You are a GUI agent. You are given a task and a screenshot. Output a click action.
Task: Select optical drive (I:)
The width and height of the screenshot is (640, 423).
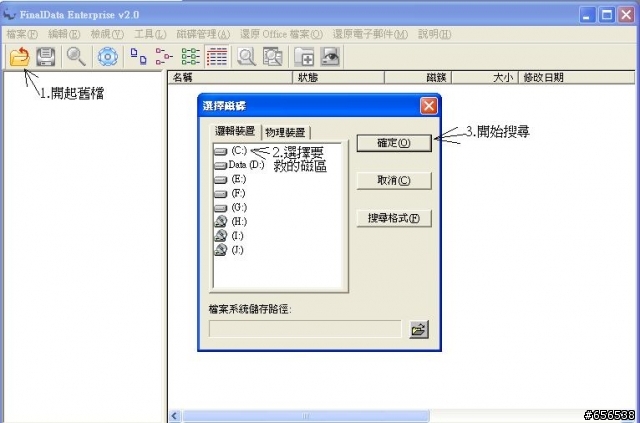(229, 236)
